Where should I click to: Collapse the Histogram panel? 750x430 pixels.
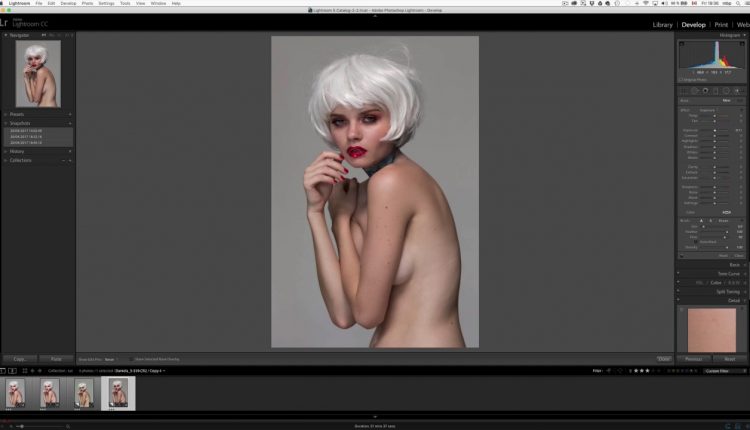tap(744, 35)
